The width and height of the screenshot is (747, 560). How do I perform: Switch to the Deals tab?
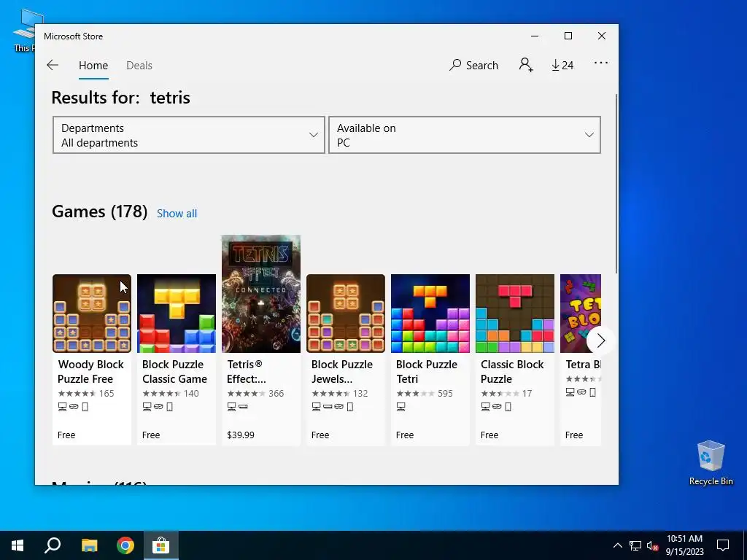pos(139,65)
